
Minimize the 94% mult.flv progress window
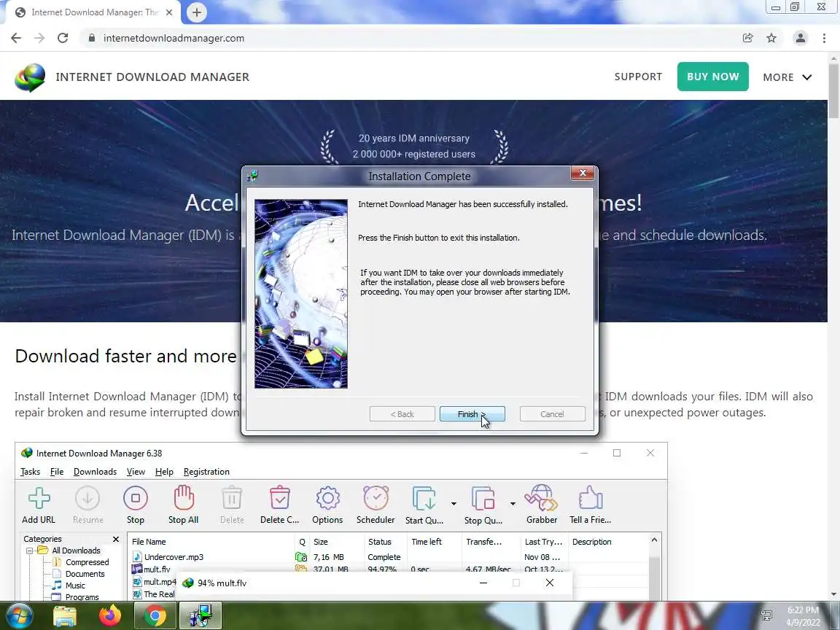pos(483,583)
